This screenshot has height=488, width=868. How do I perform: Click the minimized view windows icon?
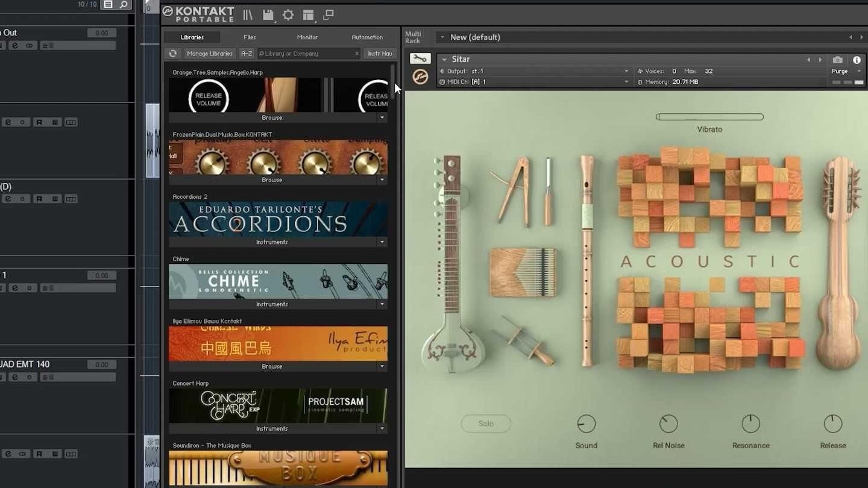[x=329, y=15]
